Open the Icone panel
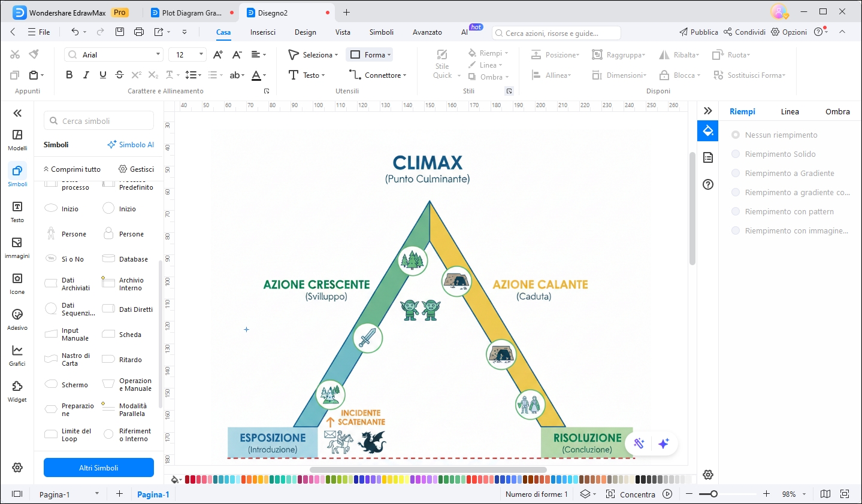 tap(17, 281)
